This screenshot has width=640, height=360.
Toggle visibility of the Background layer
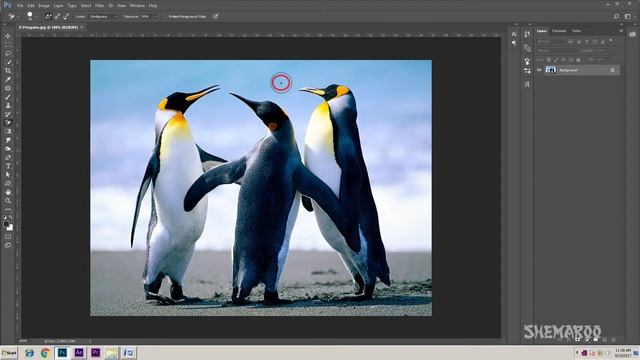pos(539,70)
